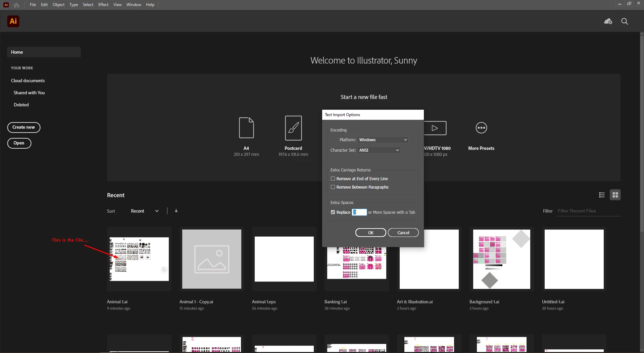Screen dimensions: 644x353
Task: Click the Banking 1.ai file name
Action: pos(336,302)
